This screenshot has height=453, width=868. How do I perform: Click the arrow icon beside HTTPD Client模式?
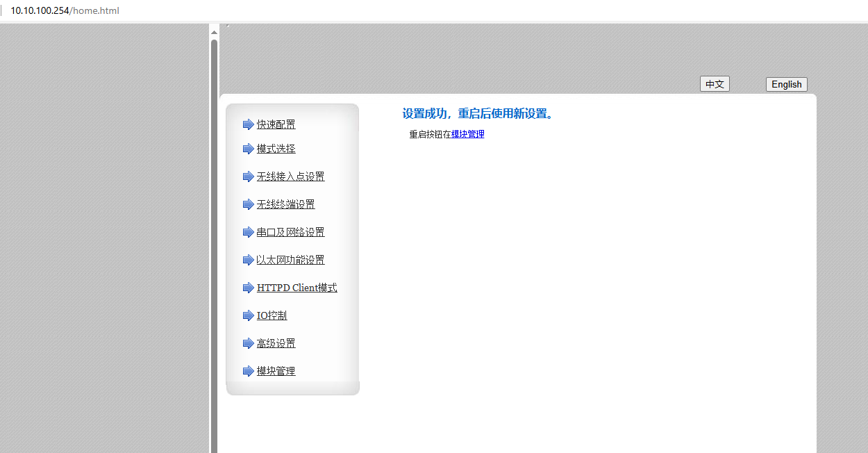click(248, 288)
